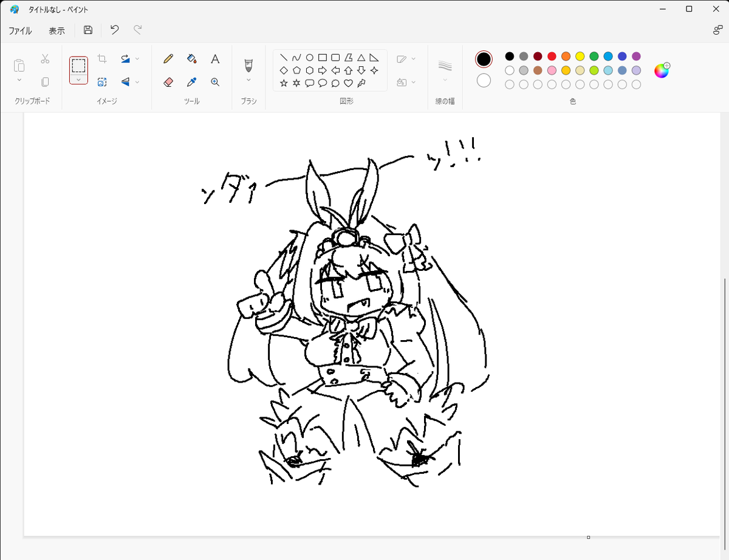The width and height of the screenshot is (729, 560).
Task: Select the Brush tool
Action: [x=248, y=64]
